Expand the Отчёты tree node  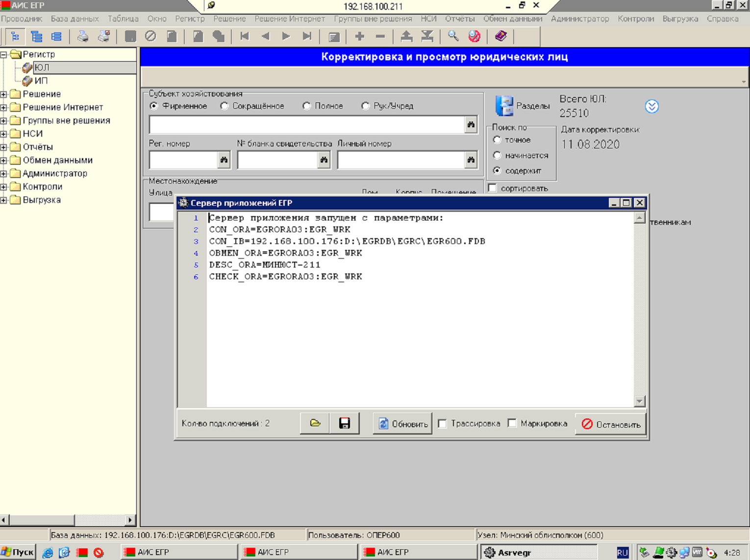[3, 147]
